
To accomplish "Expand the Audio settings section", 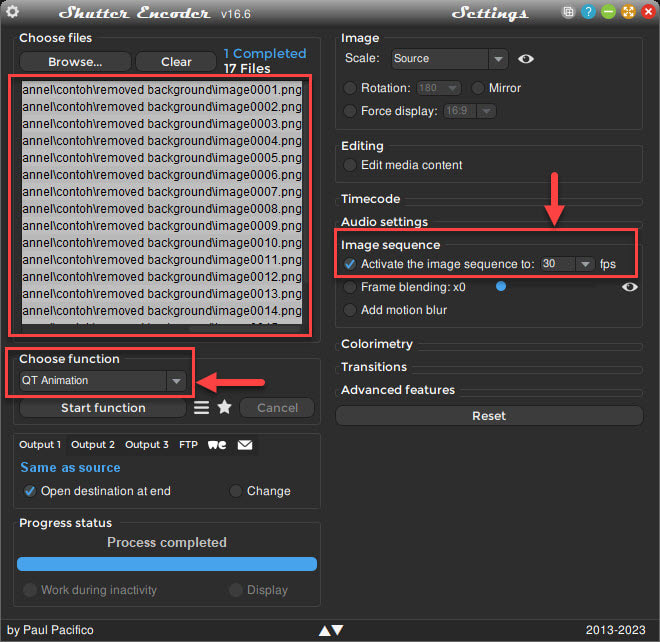I will 384,222.
